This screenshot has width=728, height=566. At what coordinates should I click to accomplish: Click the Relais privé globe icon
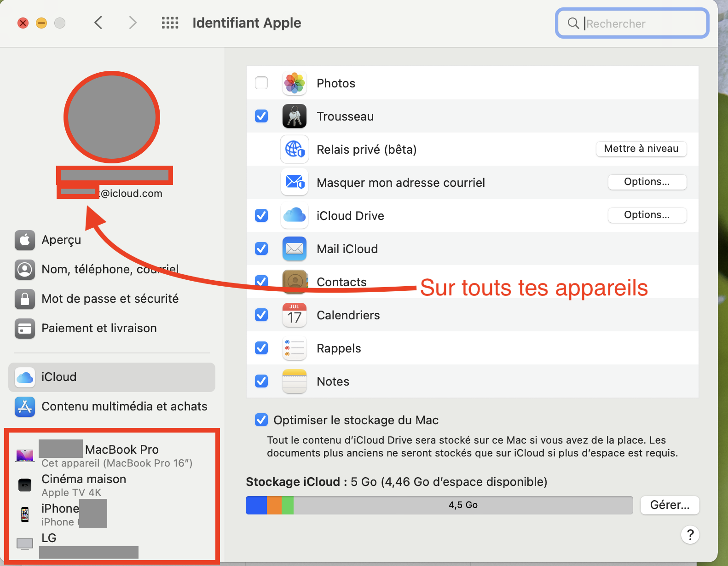295,150
